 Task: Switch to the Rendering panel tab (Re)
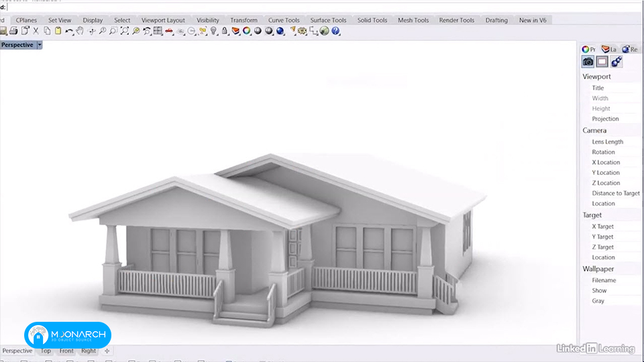pos(630,49)
